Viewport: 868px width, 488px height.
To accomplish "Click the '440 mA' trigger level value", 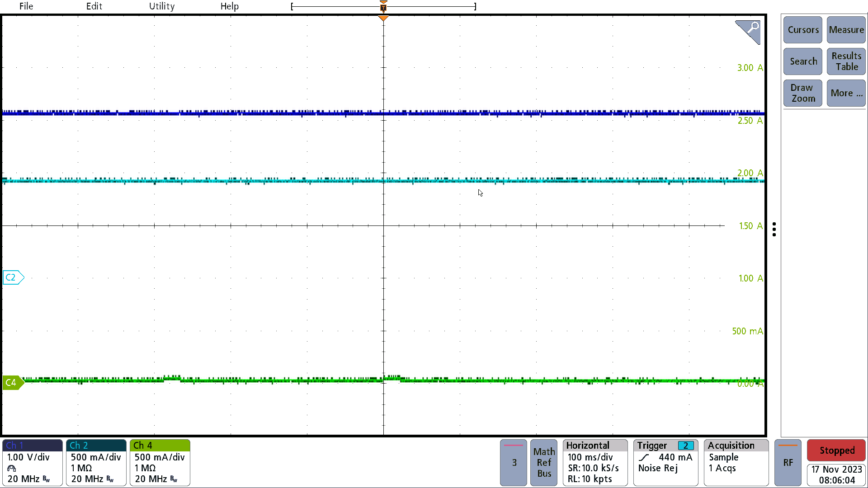I will point(675,457).
